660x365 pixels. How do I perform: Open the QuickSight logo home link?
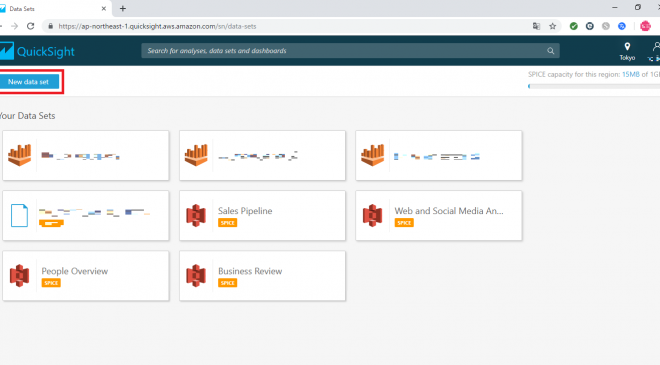point(37,51)
